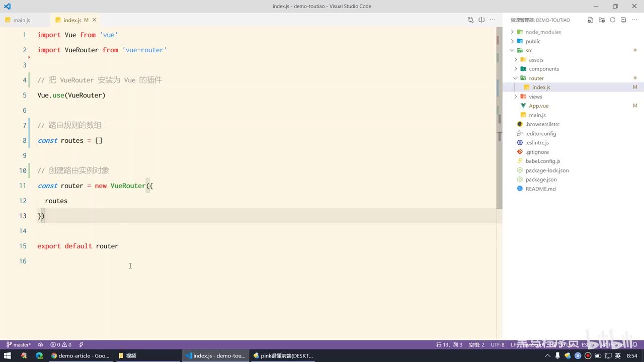Screen dimensions: 644x362
Task: Open babel.config.js from explorer
Action: click(x=573, y=161)
